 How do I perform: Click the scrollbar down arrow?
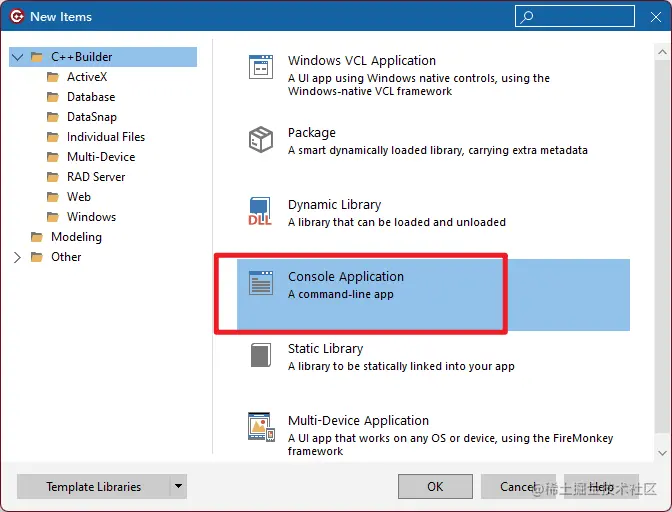(x=662, y=453)
